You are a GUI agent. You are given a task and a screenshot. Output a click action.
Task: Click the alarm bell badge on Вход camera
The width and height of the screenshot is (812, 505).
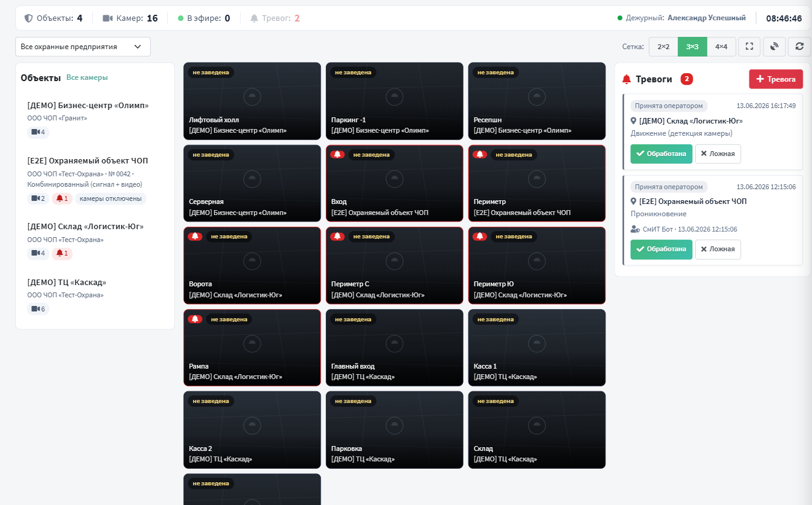337,155
